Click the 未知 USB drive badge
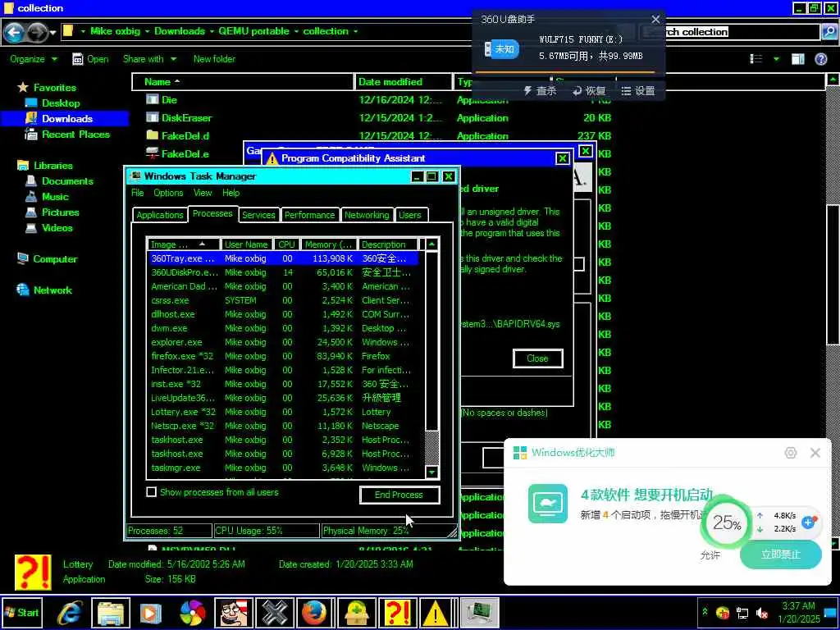840x630 pixels. (x=502, y=48)
